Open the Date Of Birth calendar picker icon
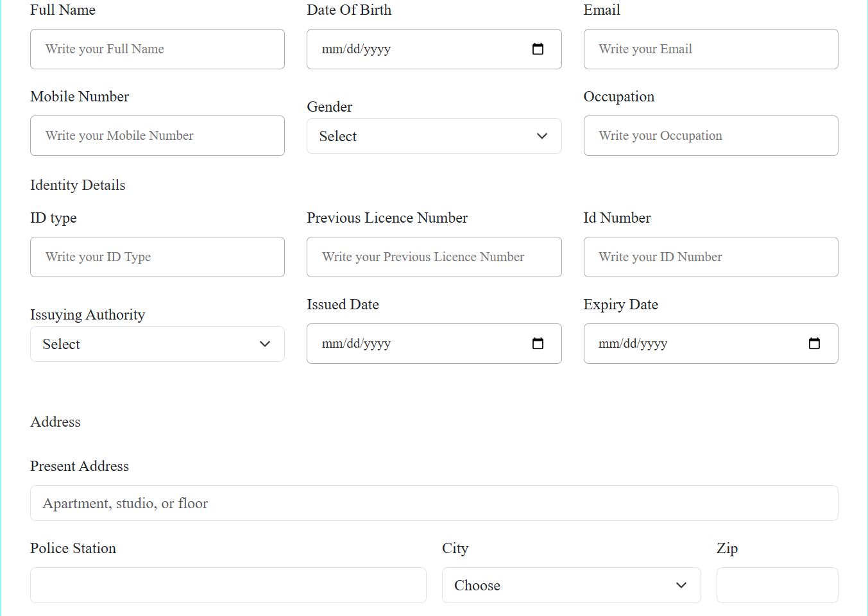The width and height of the screenshot is (868, 616). click(x=538, y=49)
